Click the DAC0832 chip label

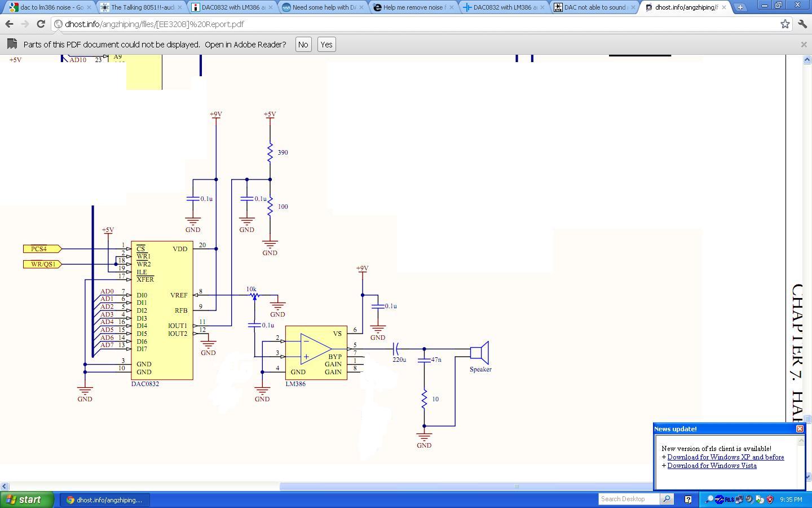(145, 384)
